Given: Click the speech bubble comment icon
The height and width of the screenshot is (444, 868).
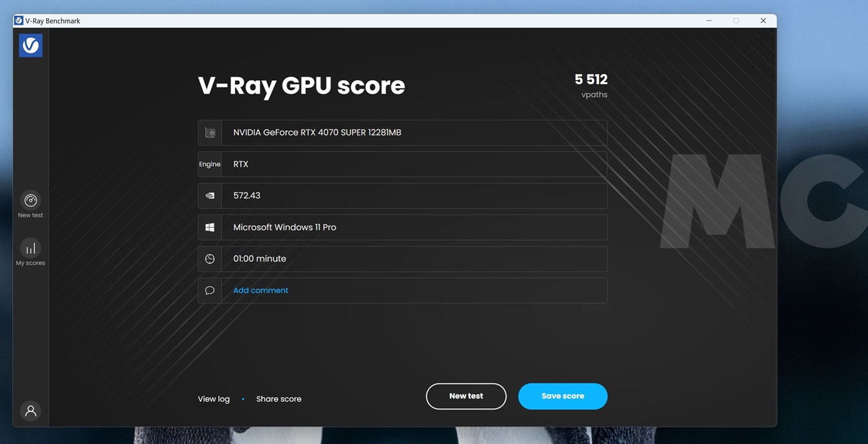Looking at the screenshot, I should point(210,290).
